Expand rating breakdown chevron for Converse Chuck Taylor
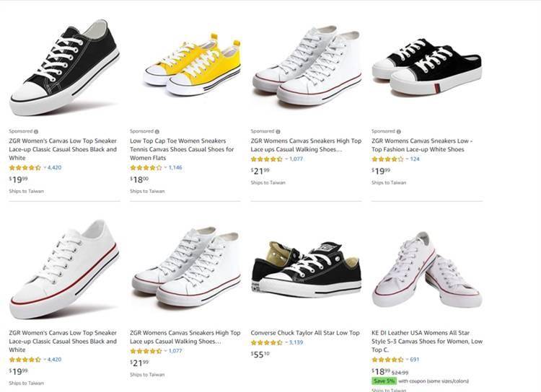Screen dimensions: 541x392 click(x=286, y=342)
